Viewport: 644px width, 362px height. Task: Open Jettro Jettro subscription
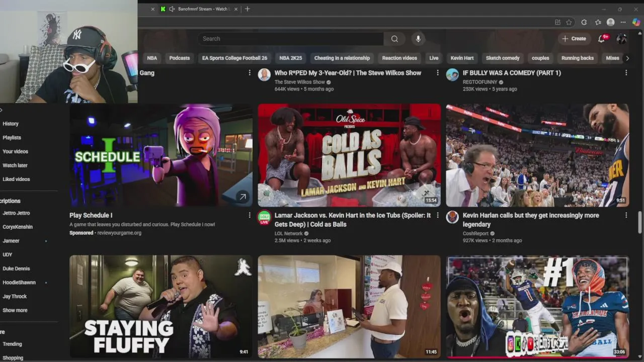pyautogui.click(x=16, y=213)
